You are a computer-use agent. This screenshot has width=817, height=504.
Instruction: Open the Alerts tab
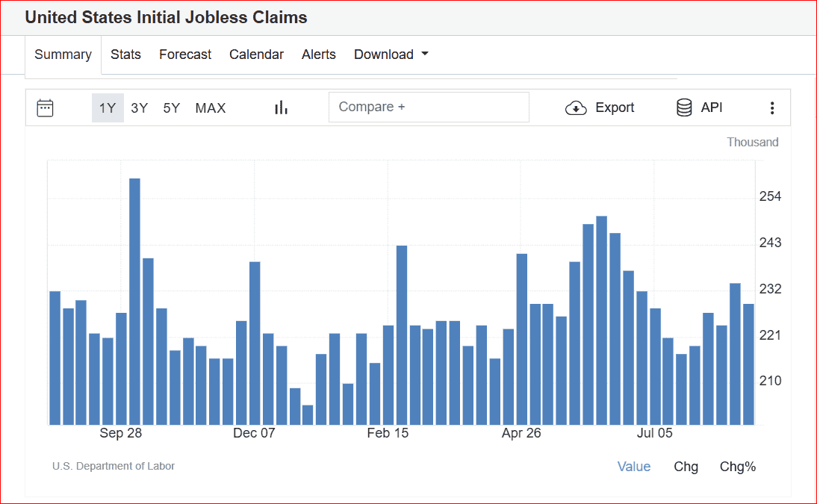pyautogui.click(x=319, y=55)
